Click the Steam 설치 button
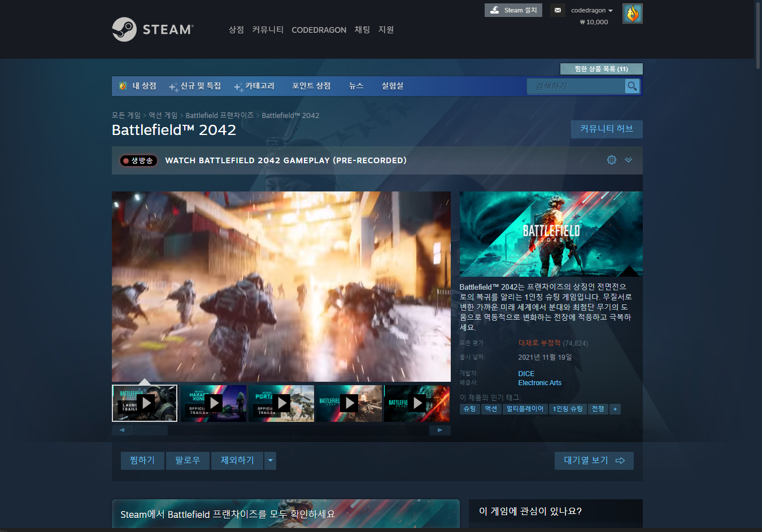 [513, 10]
